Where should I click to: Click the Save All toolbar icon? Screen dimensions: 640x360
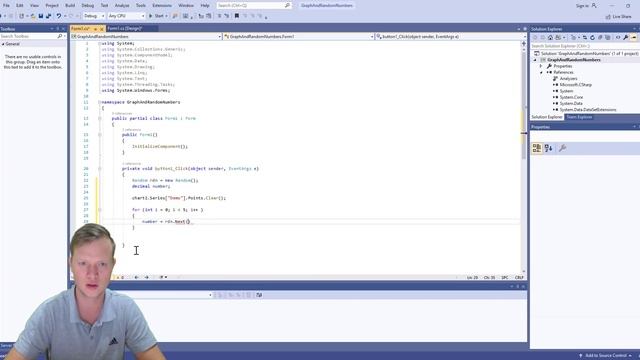click(48, 16)
